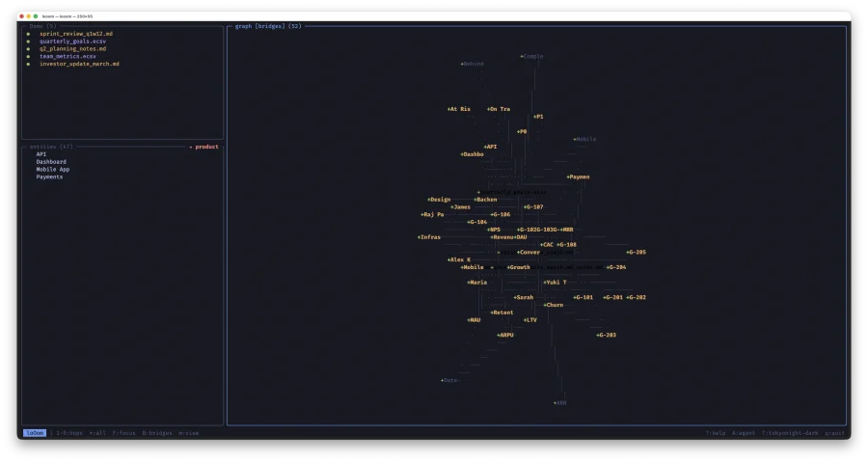
Task: Collapse the product entity group
Action: tap(203, 147)
